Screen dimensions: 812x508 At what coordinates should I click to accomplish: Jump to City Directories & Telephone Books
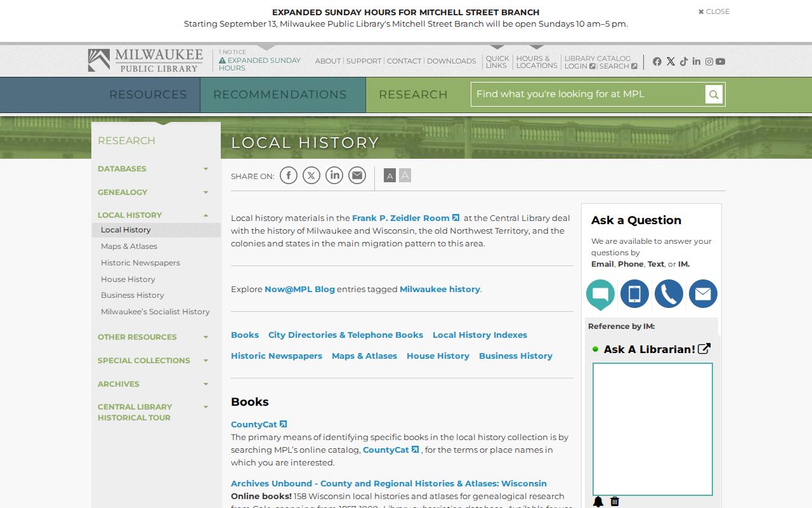[346, 335]
